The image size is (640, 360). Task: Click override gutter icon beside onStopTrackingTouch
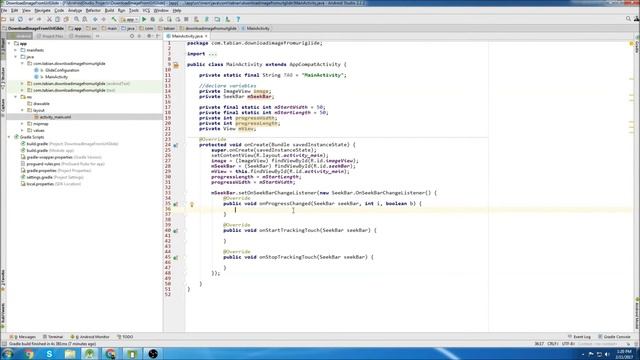tap(176, 258)
